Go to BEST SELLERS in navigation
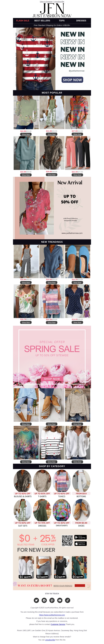 coord(42,21)
